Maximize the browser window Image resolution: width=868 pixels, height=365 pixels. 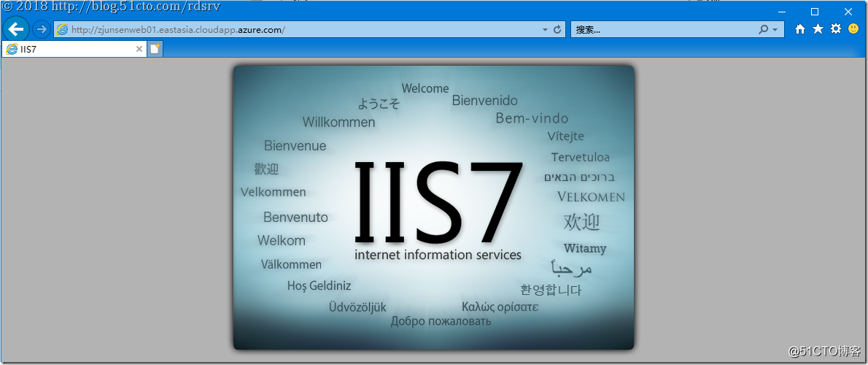(x=814, y=12)
